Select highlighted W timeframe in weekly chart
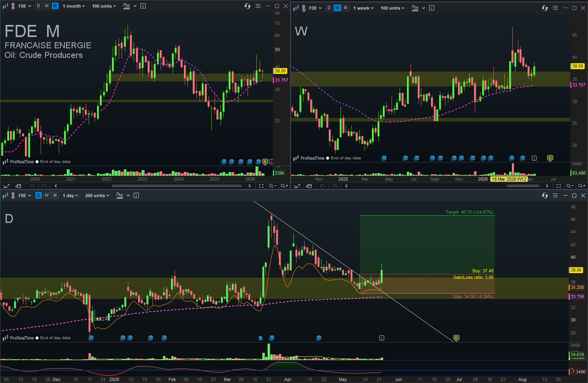This screenshot has height=383, width=588. tap(338, 8)
